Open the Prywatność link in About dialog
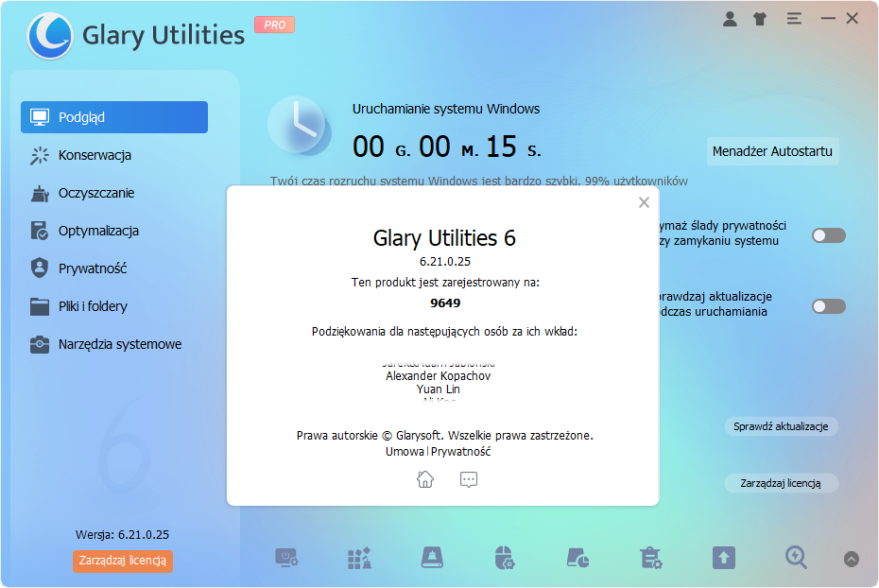The height and width of the screenshot is (588, 879). coord(461,452)
